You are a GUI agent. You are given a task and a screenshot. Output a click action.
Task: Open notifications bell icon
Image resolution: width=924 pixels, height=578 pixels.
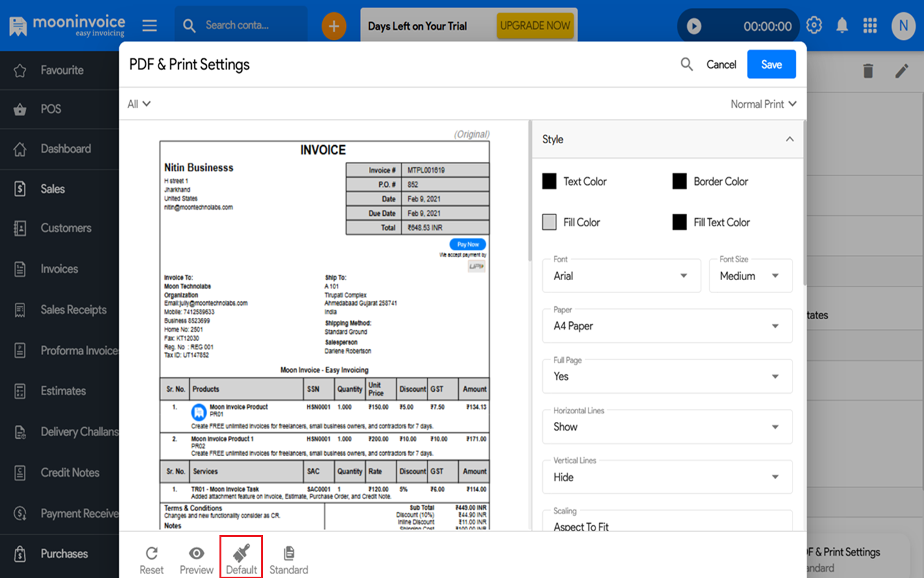point(842,26)
